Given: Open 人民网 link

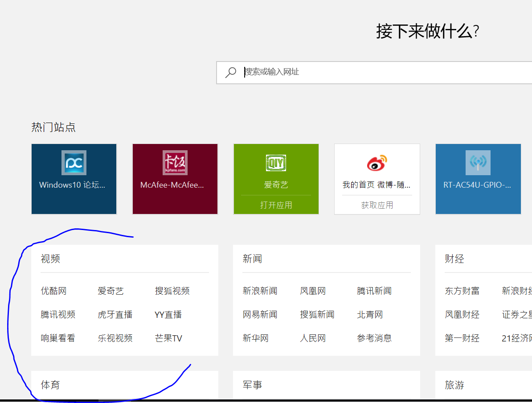Looking at the screenshot, I should [x=313, y=338].
